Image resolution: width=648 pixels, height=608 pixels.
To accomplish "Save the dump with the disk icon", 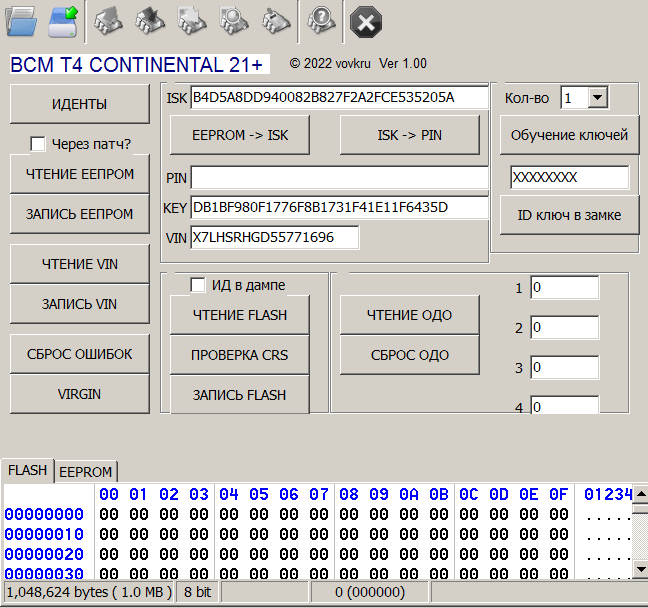I will 62,21.
